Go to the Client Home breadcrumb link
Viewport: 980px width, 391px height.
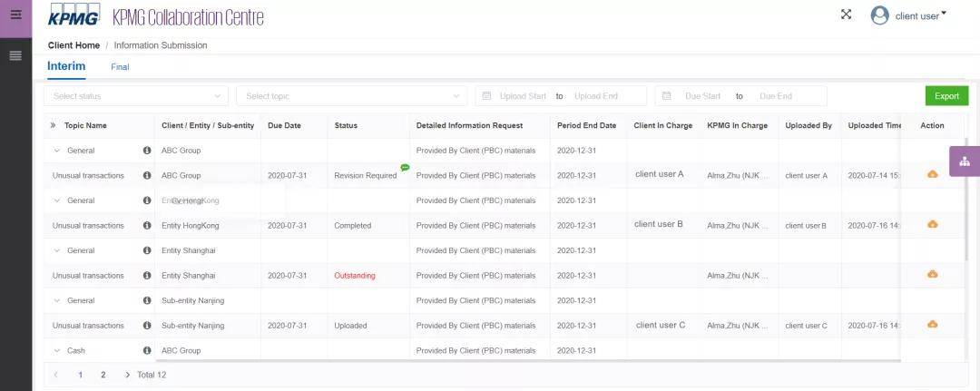pyautogui.click(x=73, y=45)
